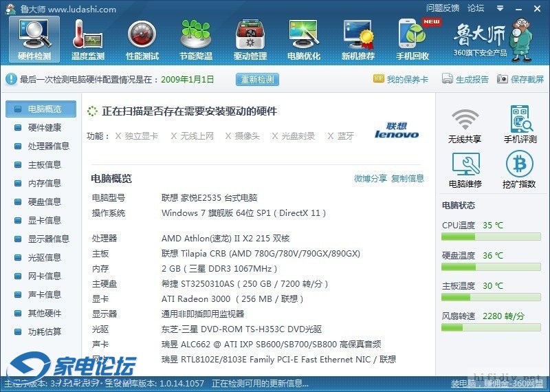The height and width of the screenshot is (392, 550).
Task: Click the 鲁大师 logo at top right
Action: tap(493, 39)
